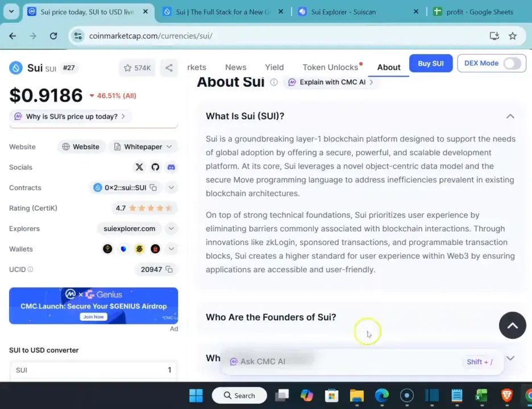The width and height of the screenshot is (532, 409).
Task: Reload the CoinMarketCap page
Action: click(53, 36)
